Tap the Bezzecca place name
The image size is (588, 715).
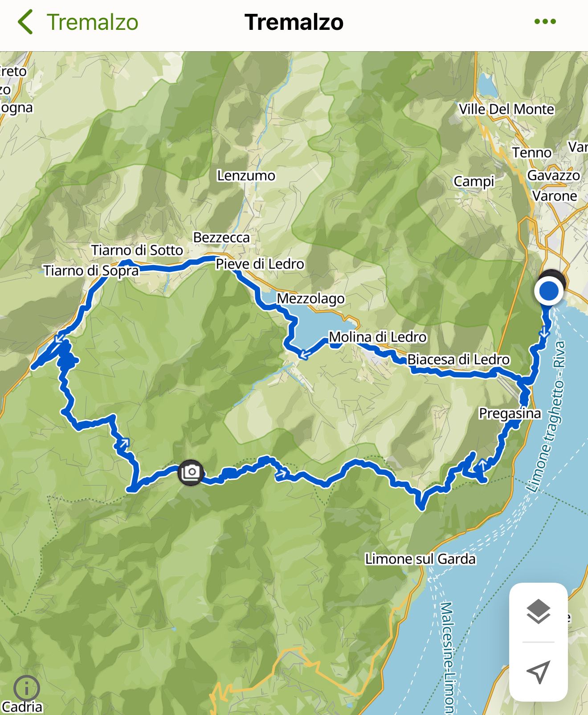221,237
